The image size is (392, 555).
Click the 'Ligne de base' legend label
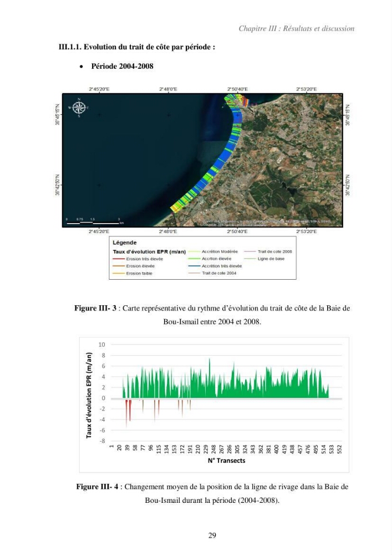click(x=271, y=259)
